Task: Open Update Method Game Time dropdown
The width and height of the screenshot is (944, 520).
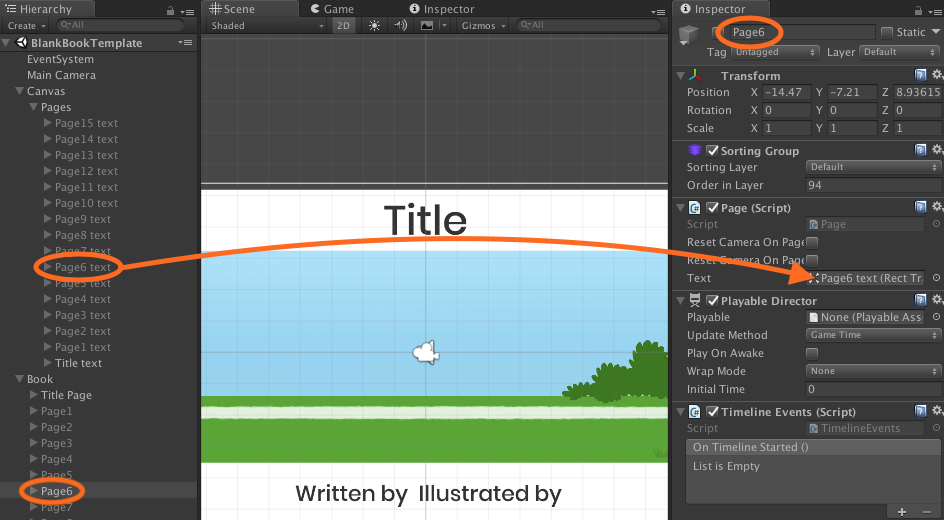Action: [x=874, y=335]
